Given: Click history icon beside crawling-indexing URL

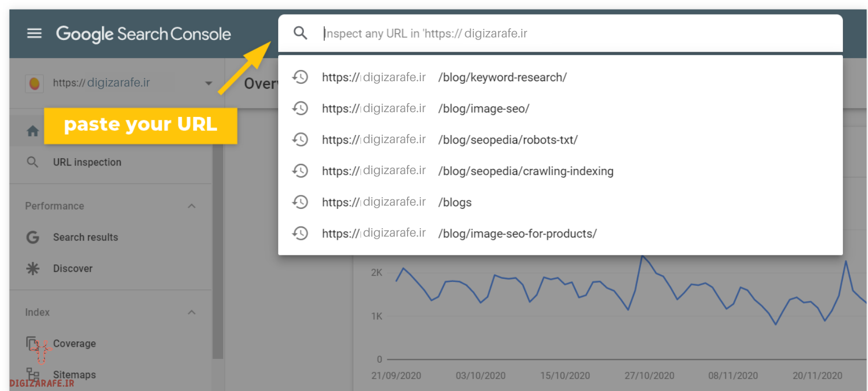Looking at the screenshot, I should tap(300, 171).
